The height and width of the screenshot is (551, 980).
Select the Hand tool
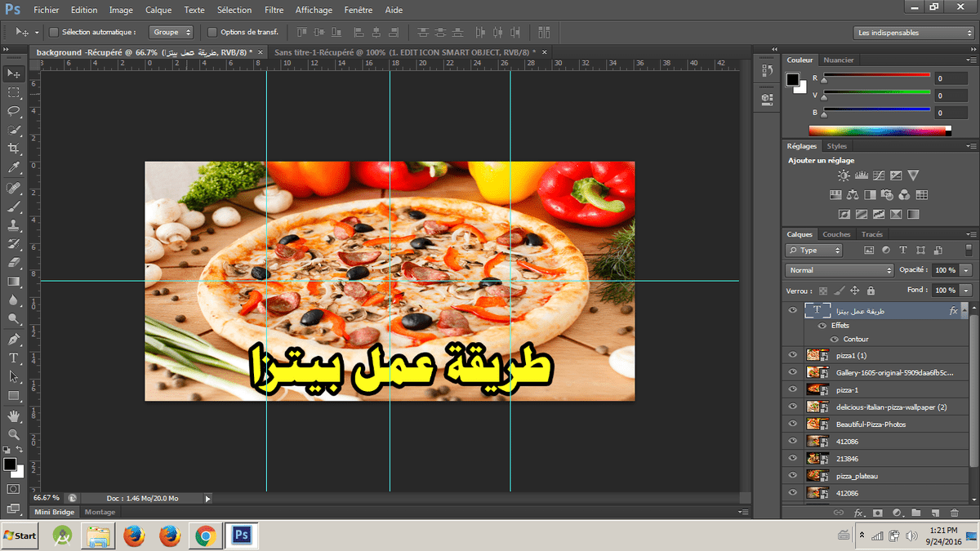14,415
